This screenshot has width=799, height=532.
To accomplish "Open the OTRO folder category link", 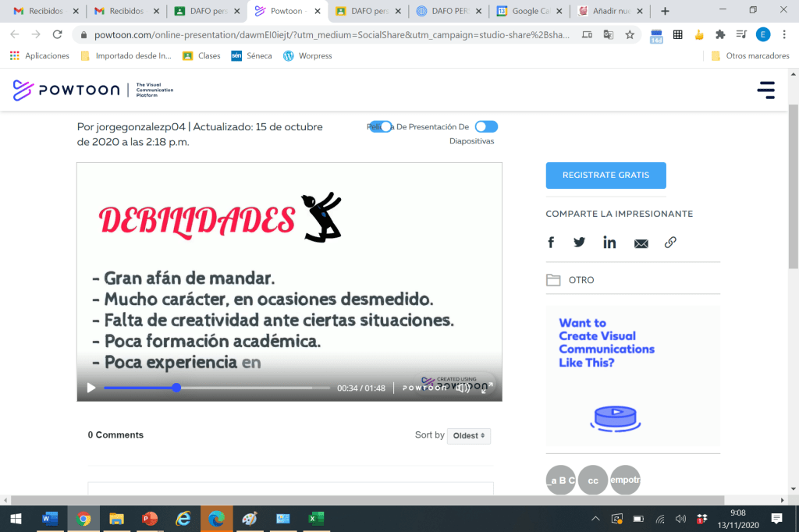I will pyautogui.click(x=581, y=280).
